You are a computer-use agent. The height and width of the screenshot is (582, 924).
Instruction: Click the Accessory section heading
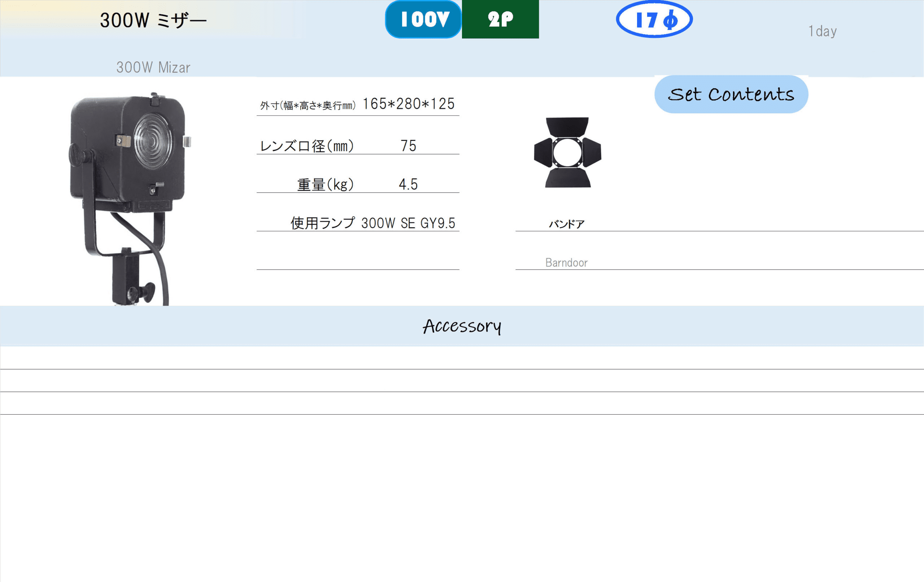coord(462,327)
